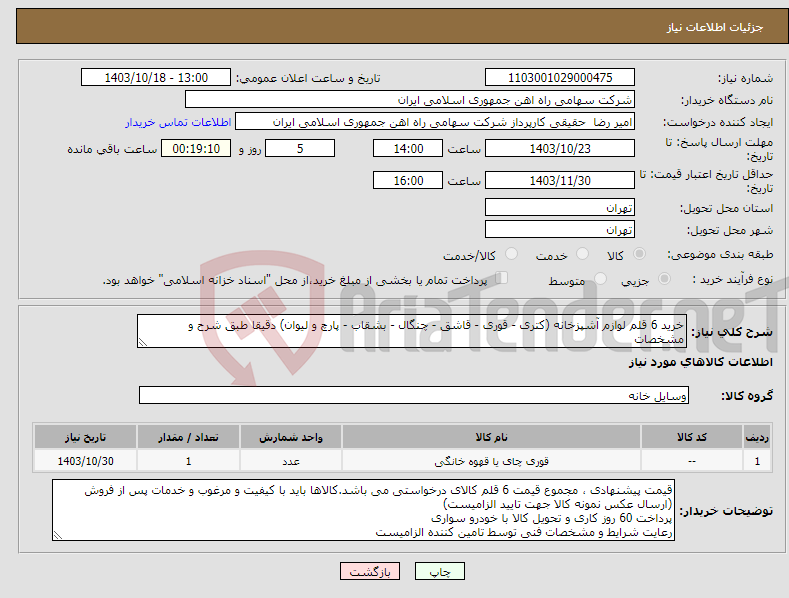
Task: Click the resize handle of description text area
Action: click(143, 343)
